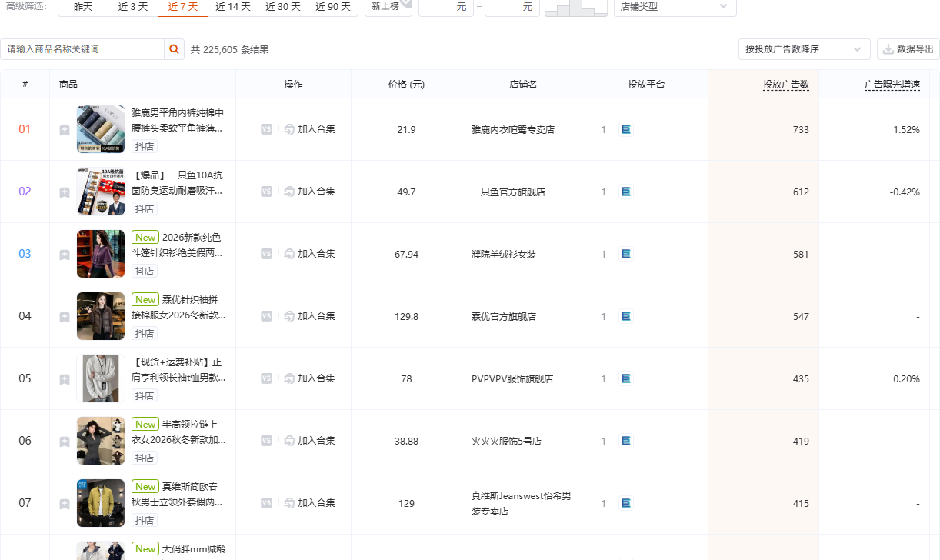Open store PVPVPV服饰旗舰店
The height and width of the screenshot is (560, 940).
(x=512, y=379)
